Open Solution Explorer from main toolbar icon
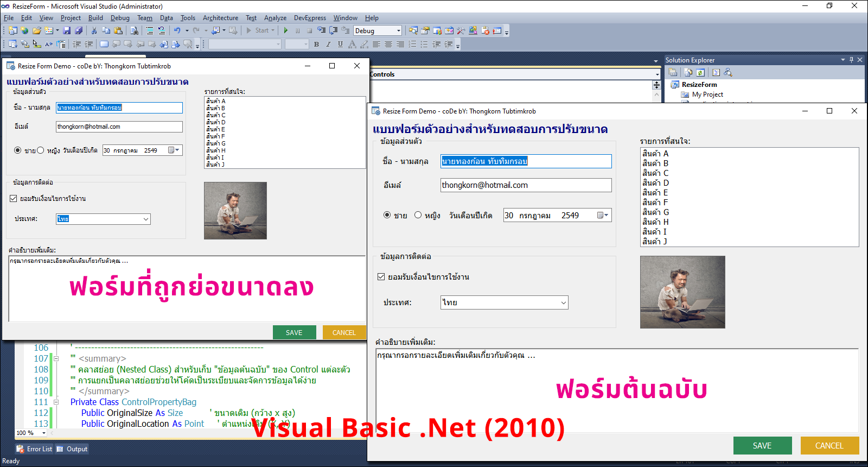 413,30
